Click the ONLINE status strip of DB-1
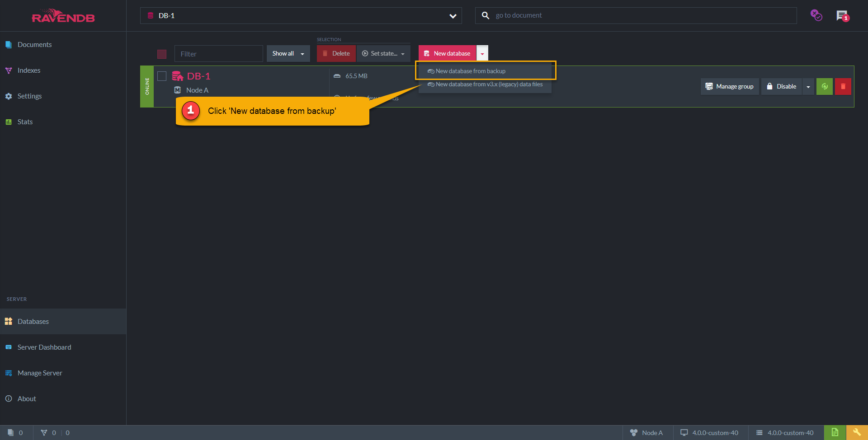The width and height of the screenshot is (868, 440). coord(147,87)
